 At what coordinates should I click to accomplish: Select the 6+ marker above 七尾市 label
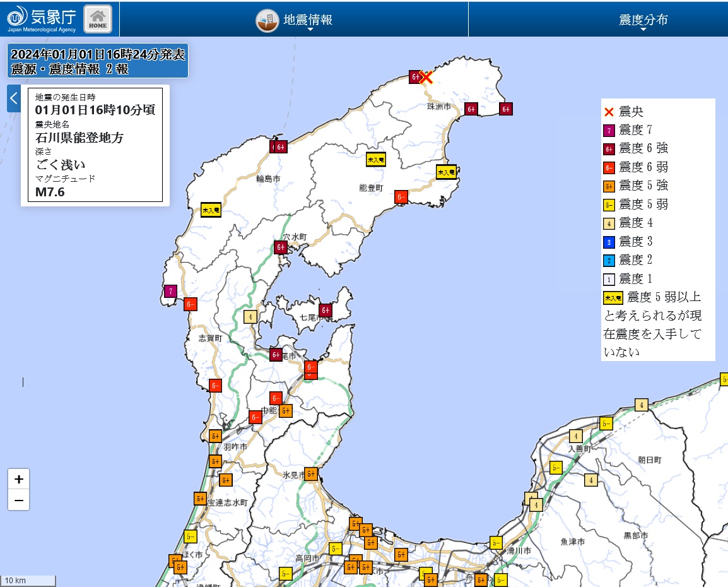pyautogui.click(x=325, y=310)
